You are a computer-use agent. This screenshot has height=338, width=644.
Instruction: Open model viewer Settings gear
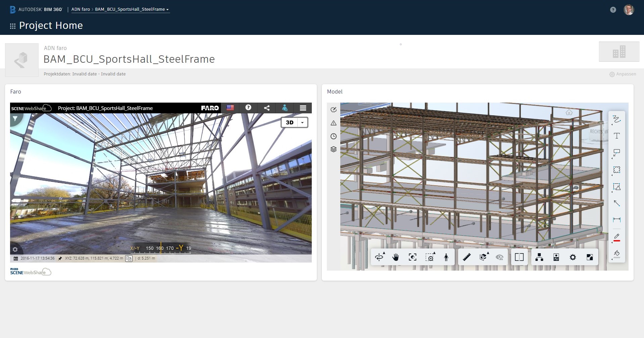[x=573, y=257]
